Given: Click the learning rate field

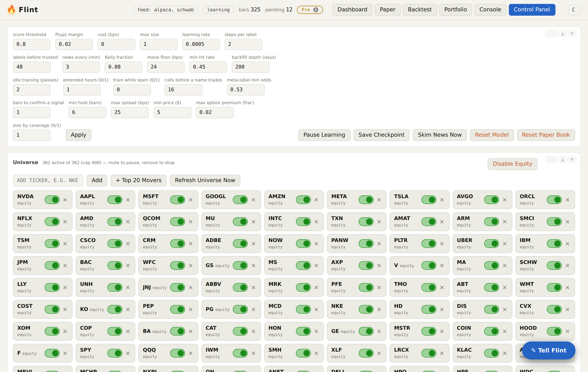Looking at the screenshot, I should pyautogui.click(x=201, y=44).
